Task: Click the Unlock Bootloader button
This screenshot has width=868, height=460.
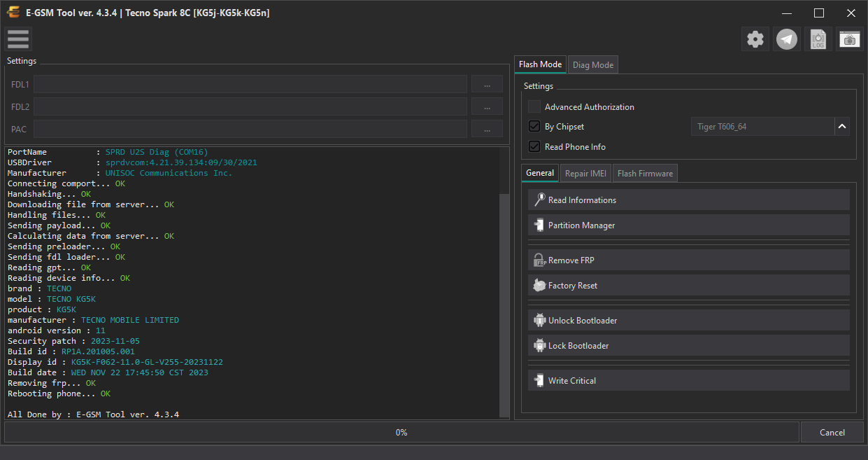Action: (x=689, y=320)
